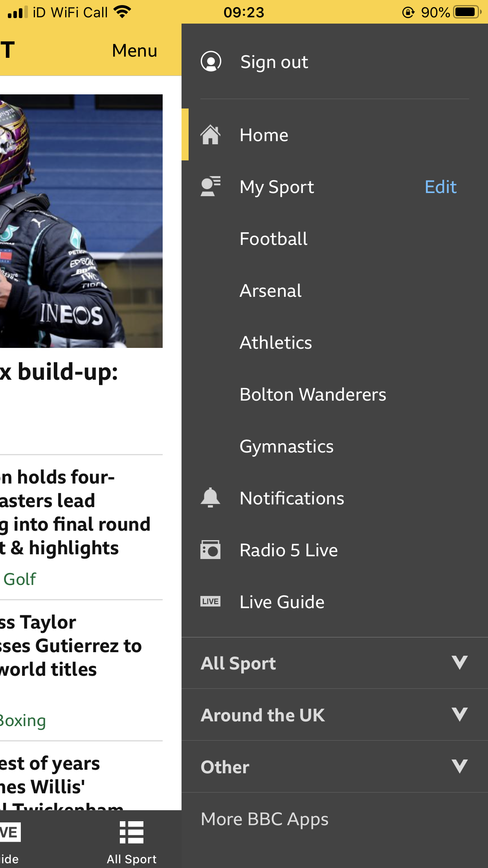Tap the My Sport person icon

pyautogui.click(x=211, y=186)
